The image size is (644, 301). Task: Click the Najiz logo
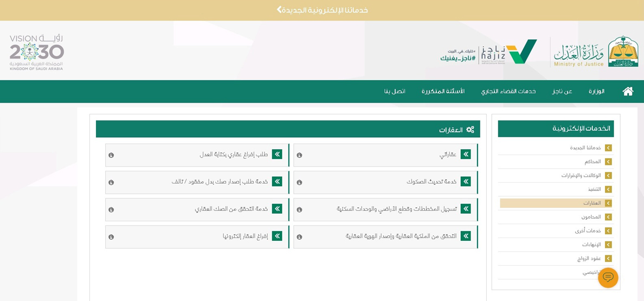(x=510, y=52)
